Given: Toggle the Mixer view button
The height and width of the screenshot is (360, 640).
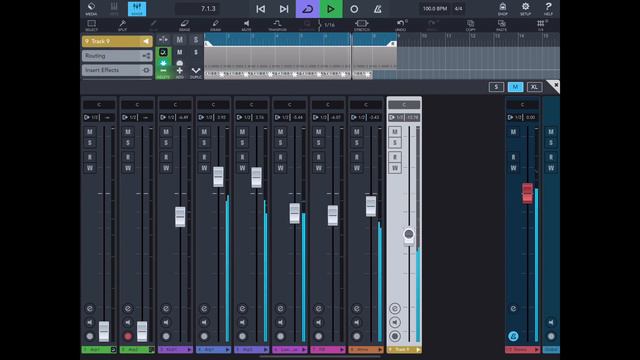Looking at the screenshot, I should pyautogui.click(x=137, y=9).
